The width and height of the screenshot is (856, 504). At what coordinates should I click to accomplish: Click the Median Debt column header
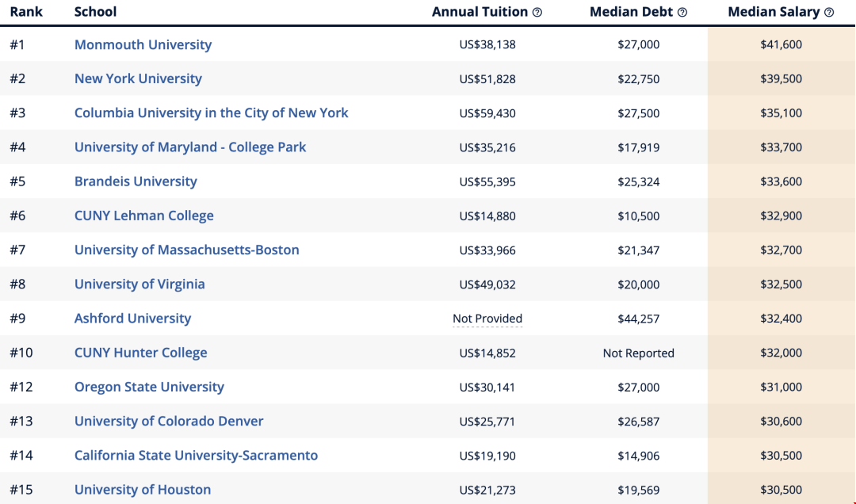pos(631,12)
